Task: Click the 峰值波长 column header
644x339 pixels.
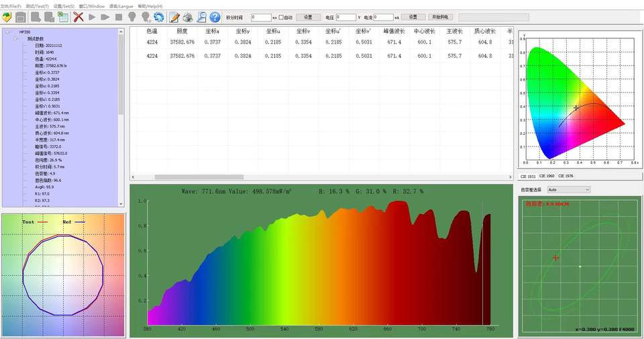Action: pos(394,32)
